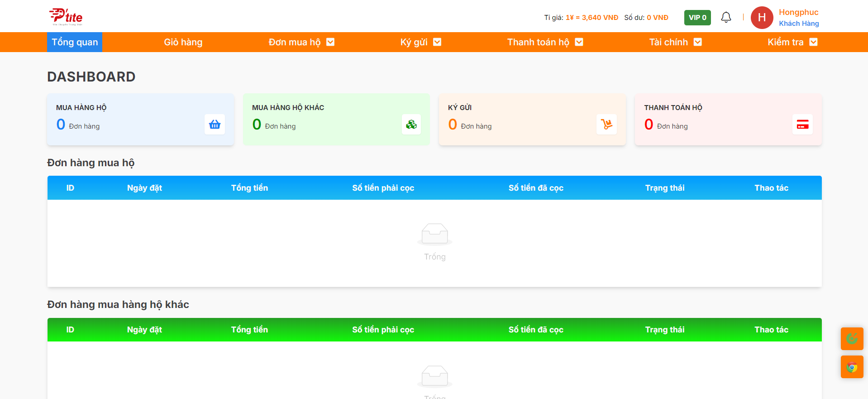Open the Tổng quan tab
This screenshot has height=399, width=868.
75,42
